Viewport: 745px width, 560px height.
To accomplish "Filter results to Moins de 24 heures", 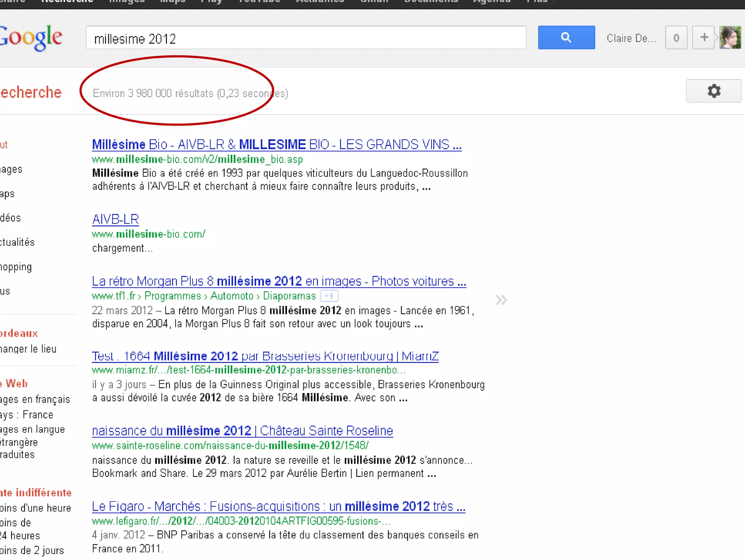I will pos(20,529).
